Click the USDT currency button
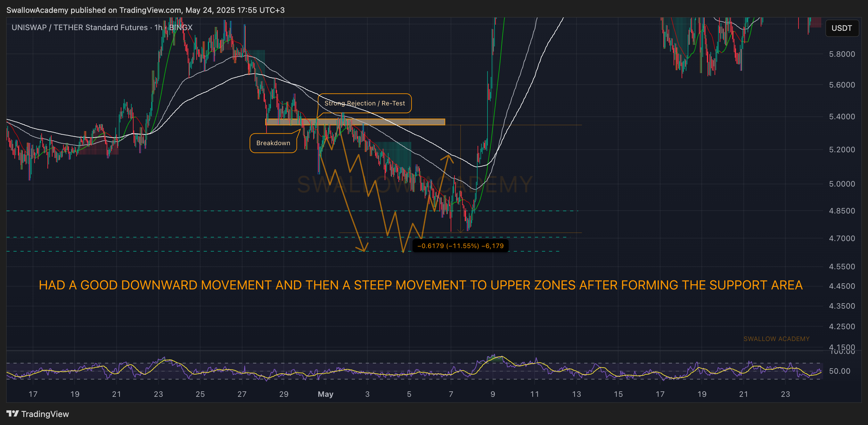 (x=841, y=28)
